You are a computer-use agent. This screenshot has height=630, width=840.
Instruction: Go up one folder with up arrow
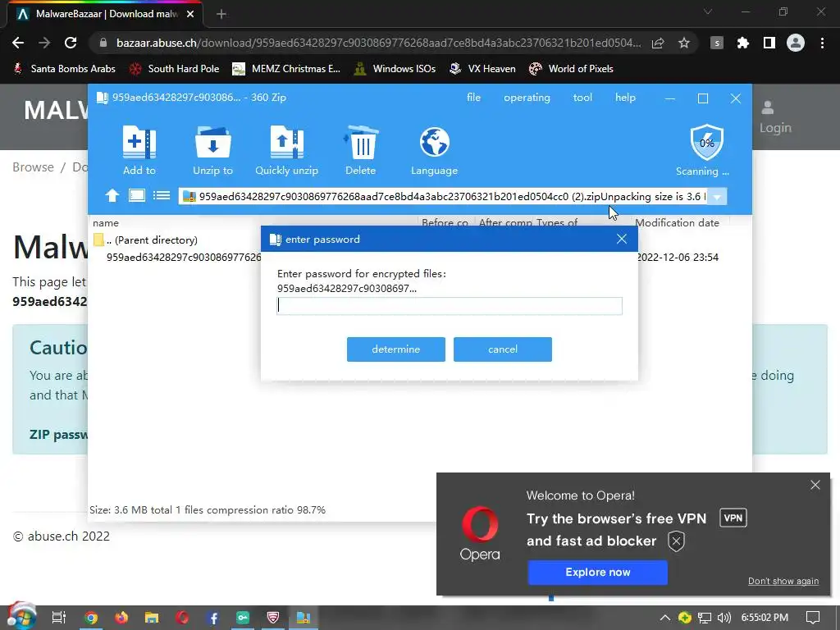coord(112,195)
